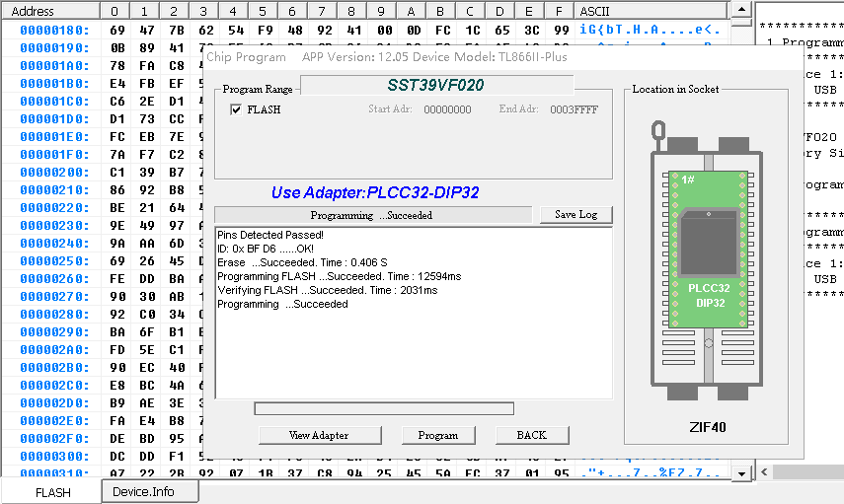Go back using the BACK button
Image resolution: width=844 pixels, height=504 pixels.
click(x=532, y=435)
